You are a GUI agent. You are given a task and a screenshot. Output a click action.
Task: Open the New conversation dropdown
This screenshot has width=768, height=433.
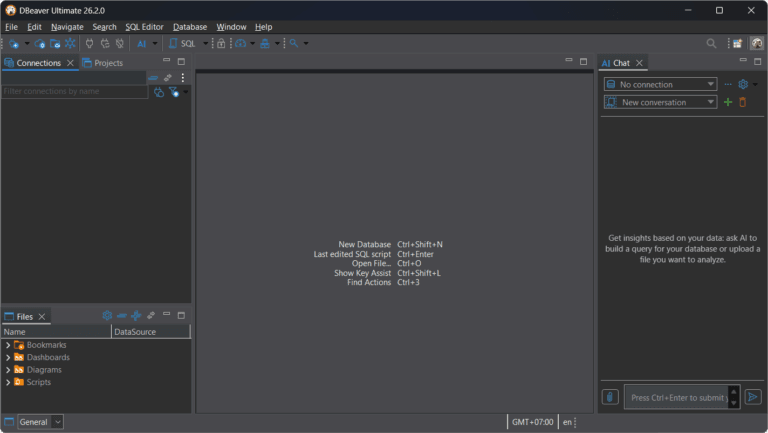660,102
